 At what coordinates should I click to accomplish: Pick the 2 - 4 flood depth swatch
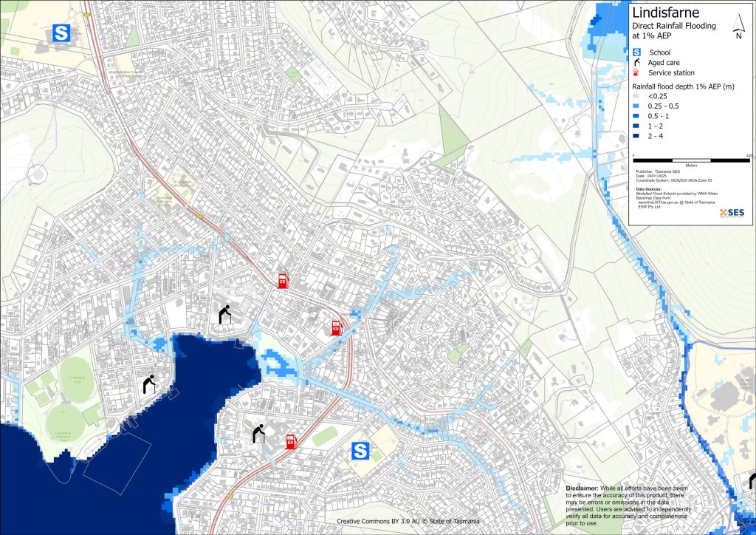point(636,137)
